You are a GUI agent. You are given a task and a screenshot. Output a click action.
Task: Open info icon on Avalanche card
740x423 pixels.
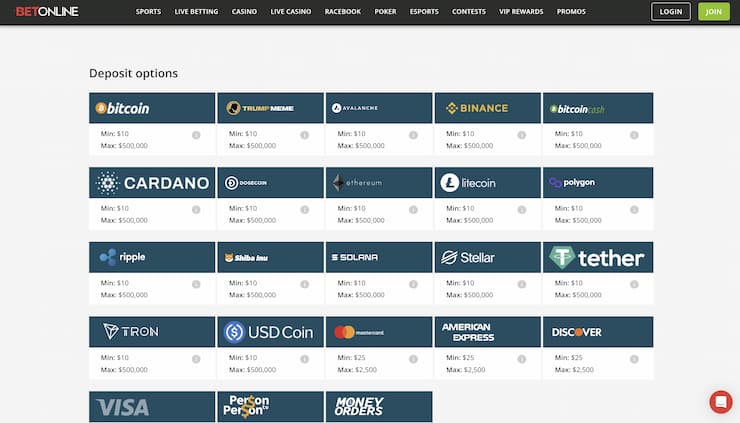[x=413, y=135]
